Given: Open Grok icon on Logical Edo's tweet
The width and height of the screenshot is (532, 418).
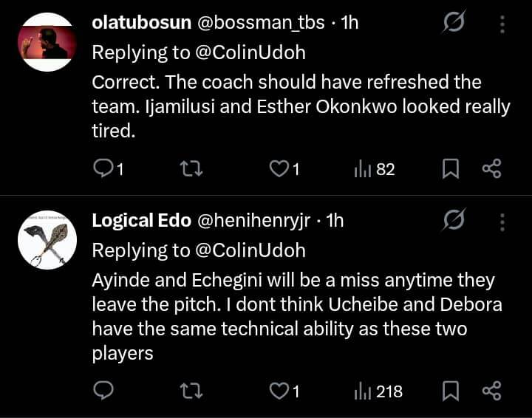Looking at the screenshot, I should pyautogui.click(x=454, y=220).
